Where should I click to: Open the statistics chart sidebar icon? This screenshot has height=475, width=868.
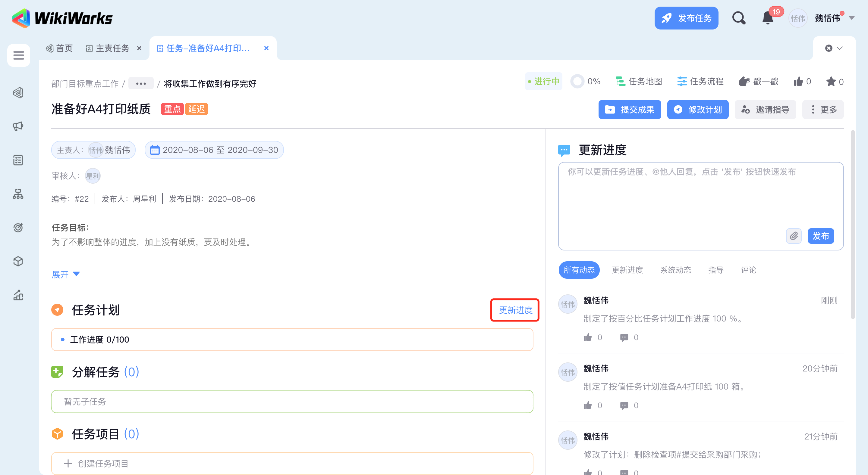click(x=18, y=295)
